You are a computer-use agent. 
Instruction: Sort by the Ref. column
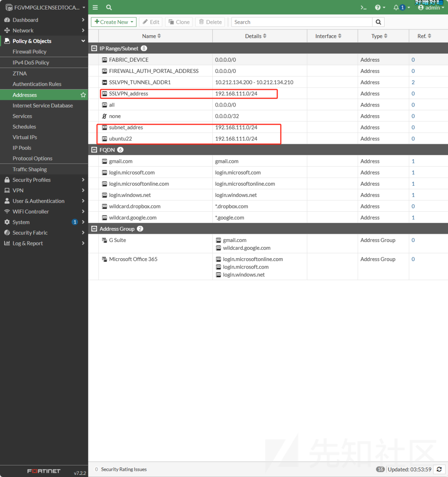pos(424,36)
